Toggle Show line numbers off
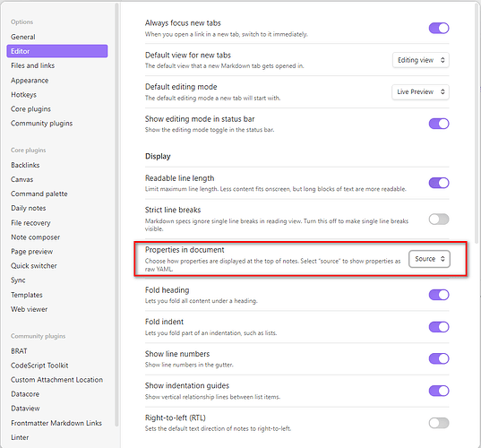 coord(439,358)
